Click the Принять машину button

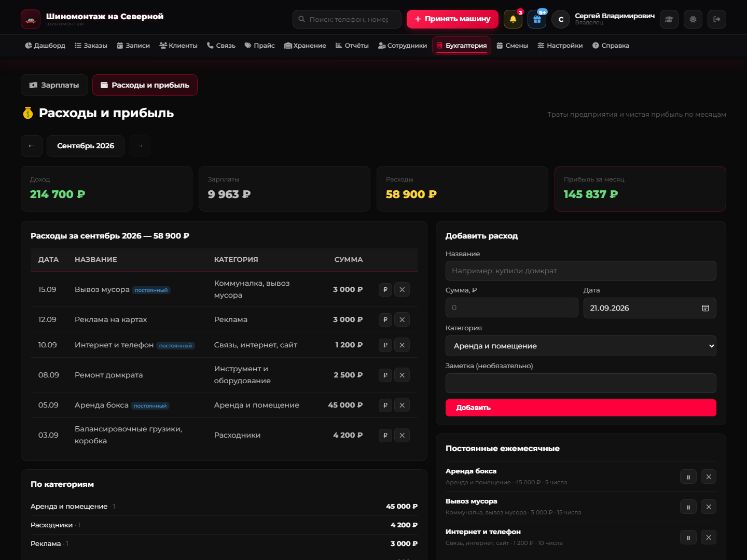pyautogui.click(x=452, y=19)
